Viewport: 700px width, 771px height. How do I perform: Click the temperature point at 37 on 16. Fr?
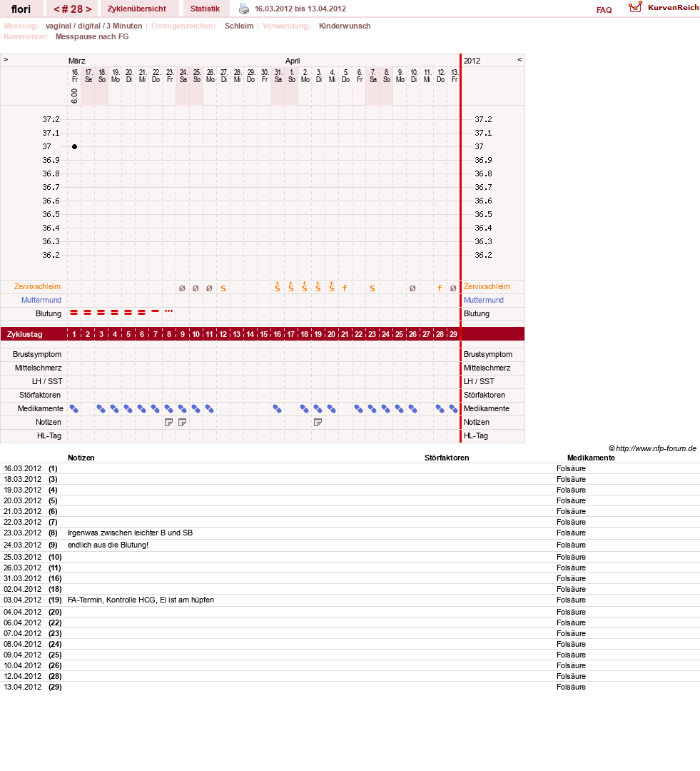[74, 146]
